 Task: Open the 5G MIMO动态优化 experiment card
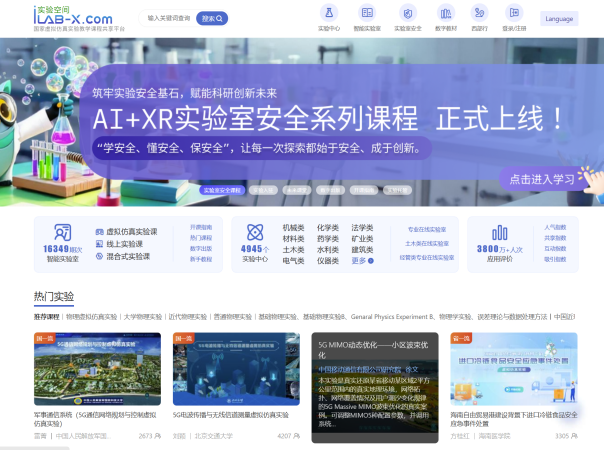tap(375, 387)
